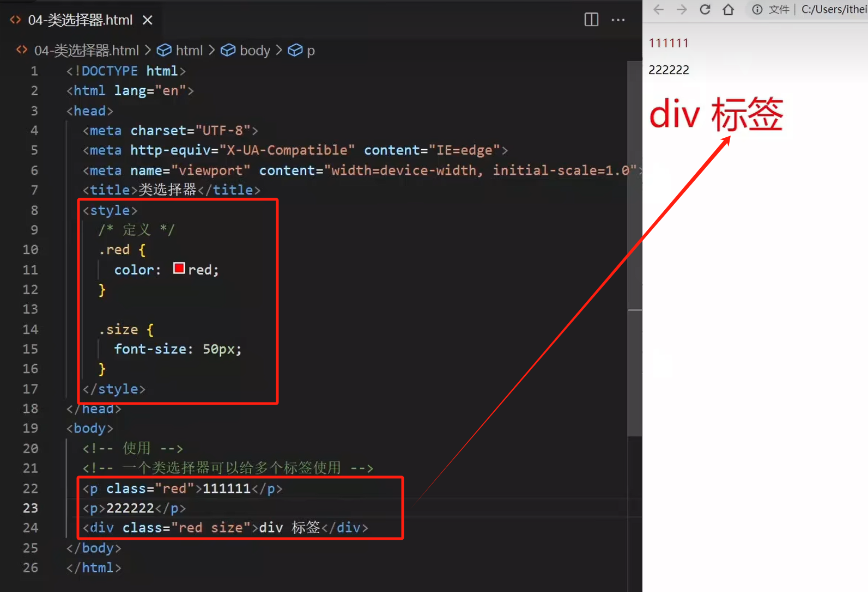Click the </style> closing tag
Screen dimensions: 868x592
pyautogui.click(x=114, y=389)
